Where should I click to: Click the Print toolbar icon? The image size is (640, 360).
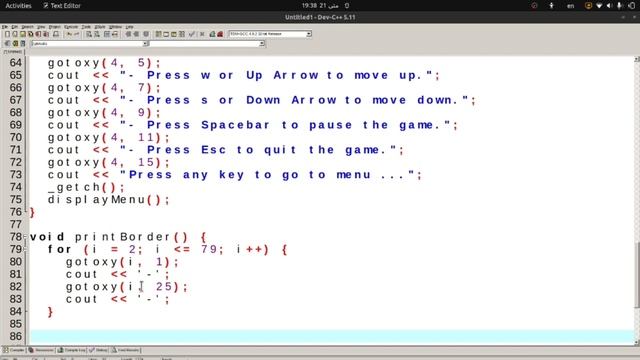pos(56,34)
